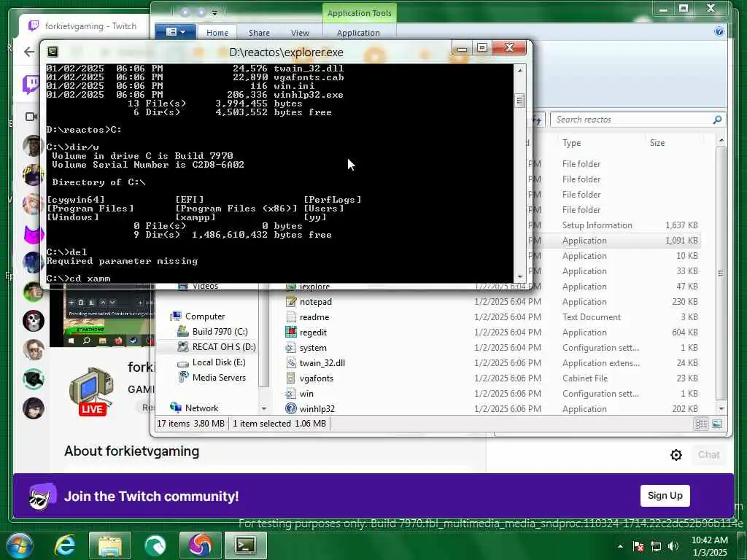Click the taskbar clock showing 10:42 AM
This screenshot has height=560, width=747.
[x=709, y=546]
